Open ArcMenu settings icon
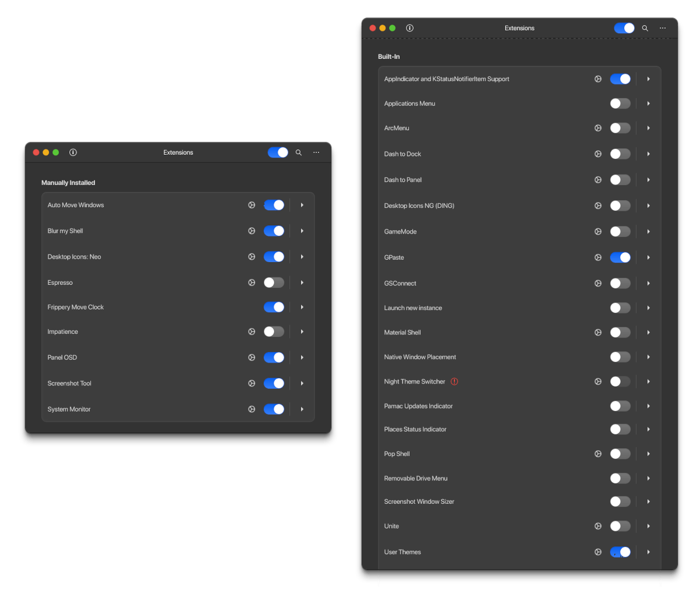Screen dimensions: 700x592 coord(598,128)
